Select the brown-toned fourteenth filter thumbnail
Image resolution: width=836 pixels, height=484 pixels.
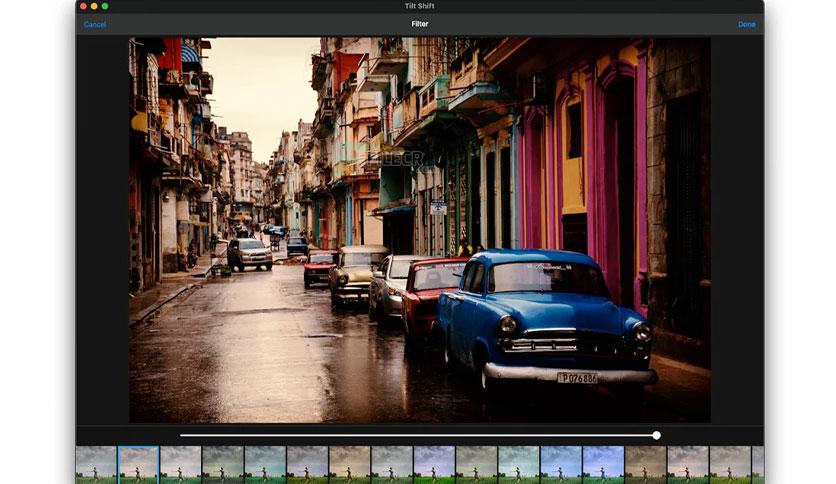(646, 465)
